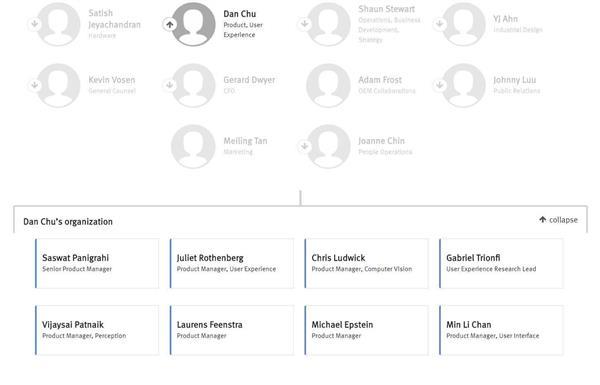Open Vijaysai Patnaik's card
Viewport: 600px width, 385px height.
97,330
